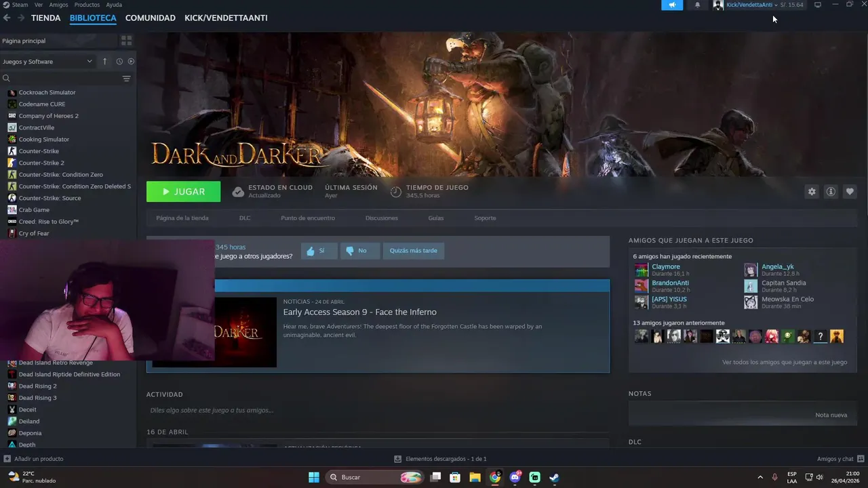Image resolution: width=868 pixels, height=488 pixels.
Task: Open the notifications bell
Action: click(697, 5)
